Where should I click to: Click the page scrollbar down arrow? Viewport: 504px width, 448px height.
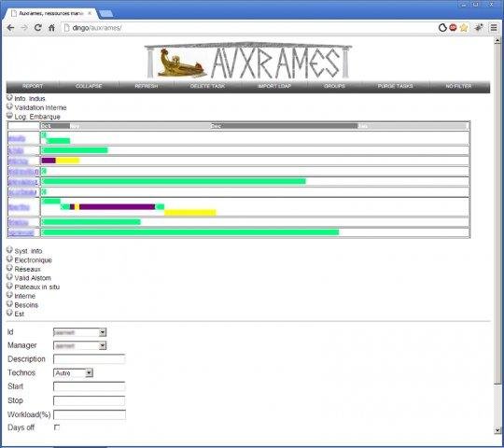tap(497, 430)
